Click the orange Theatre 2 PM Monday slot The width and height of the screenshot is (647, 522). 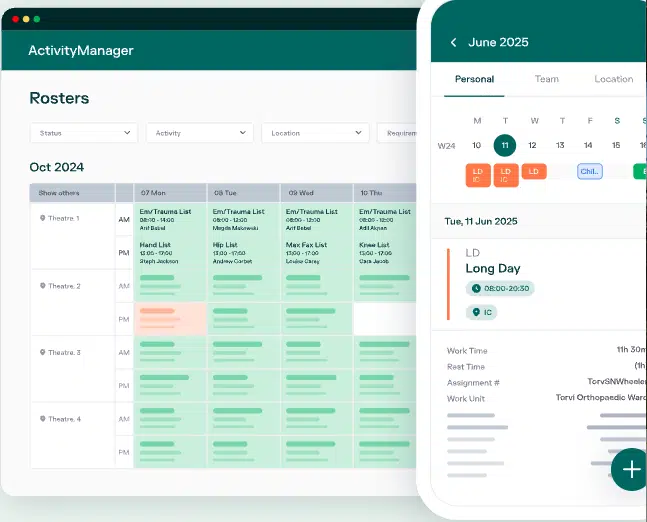[170, 318]
